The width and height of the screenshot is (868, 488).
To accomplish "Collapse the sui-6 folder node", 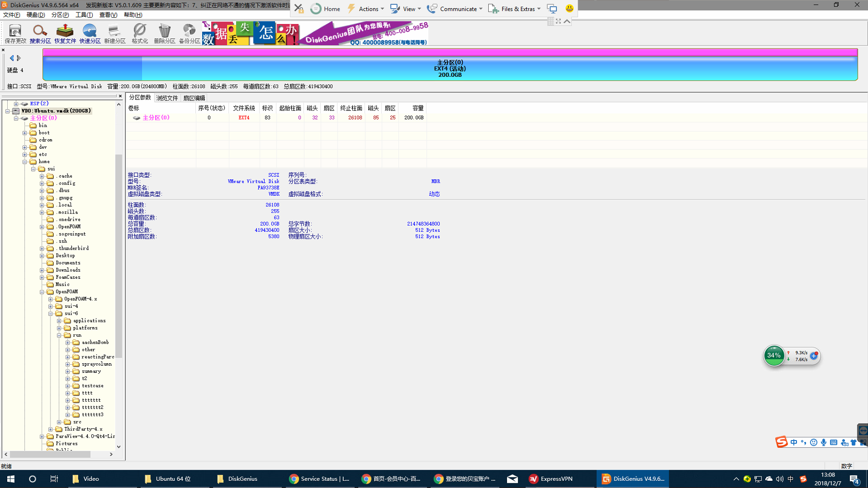I will pyautogui.click(x=51, y=313).
